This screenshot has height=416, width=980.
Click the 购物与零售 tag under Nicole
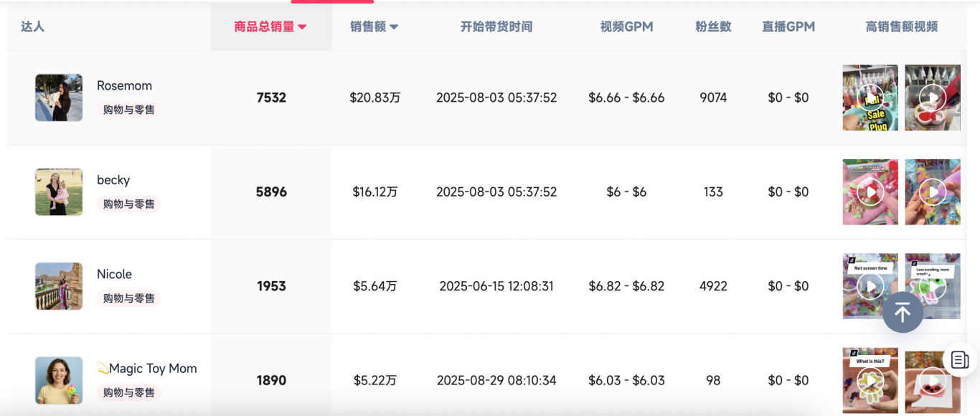click(x=128, y=298)
